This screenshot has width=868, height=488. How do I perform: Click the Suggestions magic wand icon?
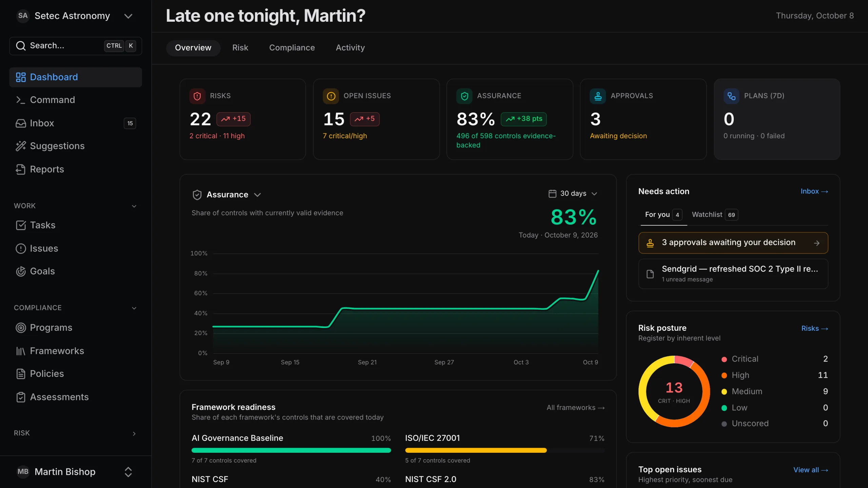click(x=21, y=146)
